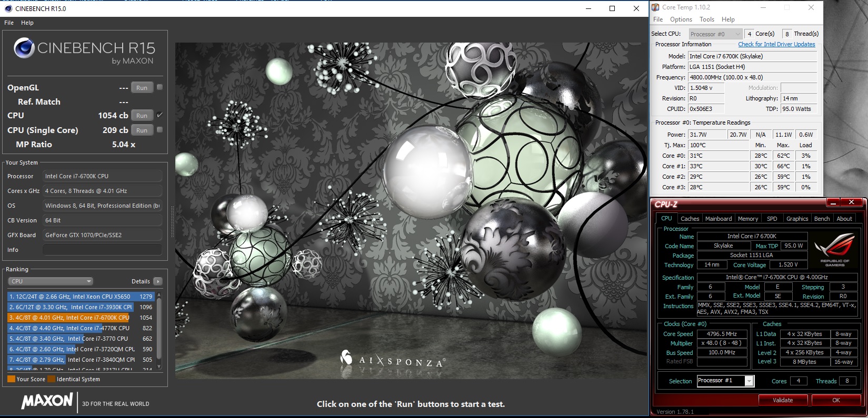Click CPU-Z Core Voltage value 1.520 V

coord(787,265)
